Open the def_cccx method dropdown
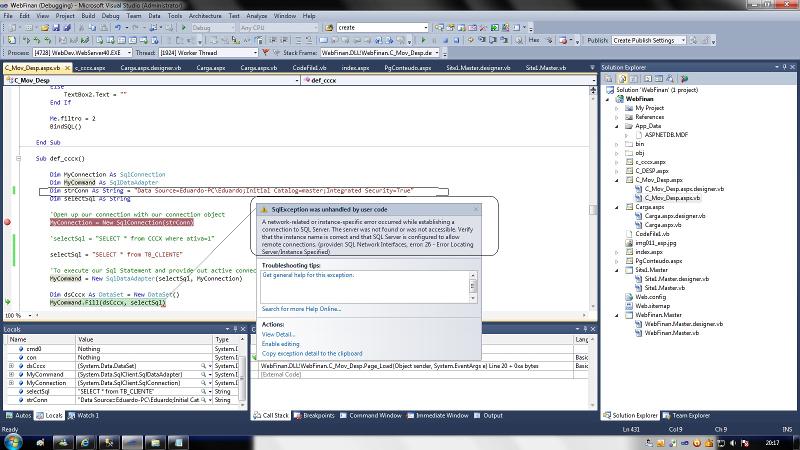The height and width of the screenshot is (450, 800). [x=593, y=80]
